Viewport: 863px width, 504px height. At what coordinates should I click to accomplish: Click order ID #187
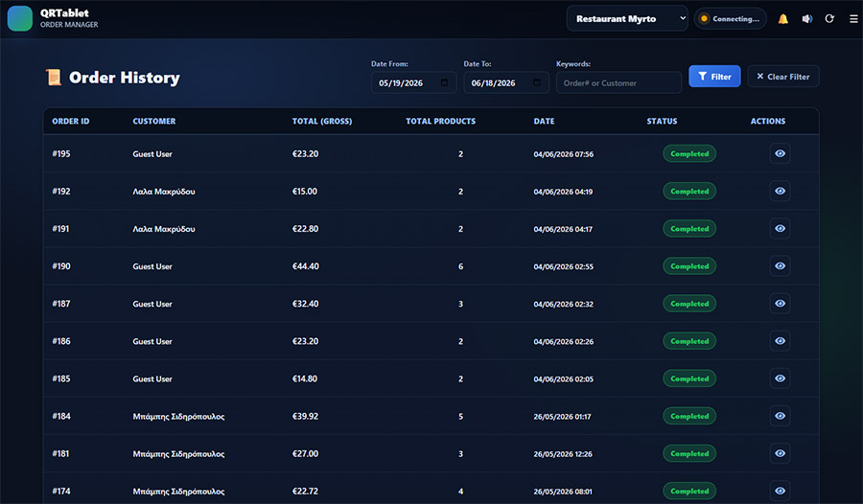coord(61,304)
